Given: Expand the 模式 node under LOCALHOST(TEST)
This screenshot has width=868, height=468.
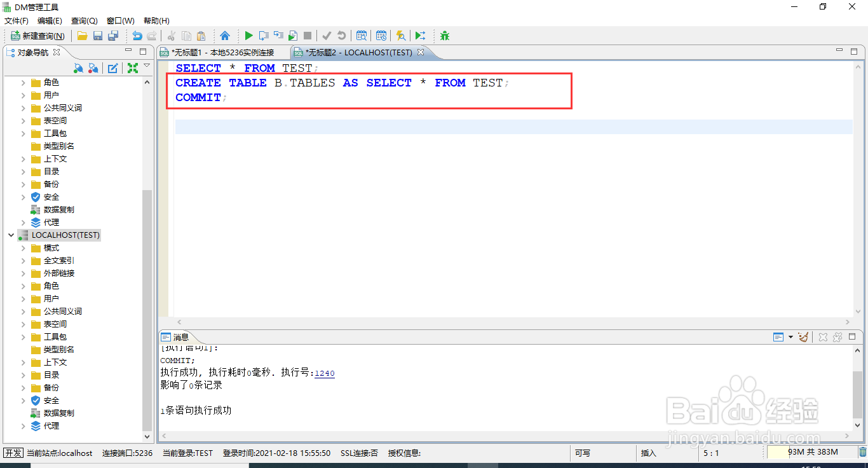Looking at the screenshot, I should click(23, 248).
